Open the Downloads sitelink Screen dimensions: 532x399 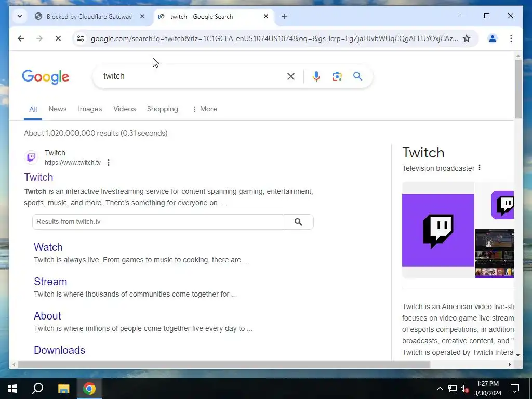59,350
